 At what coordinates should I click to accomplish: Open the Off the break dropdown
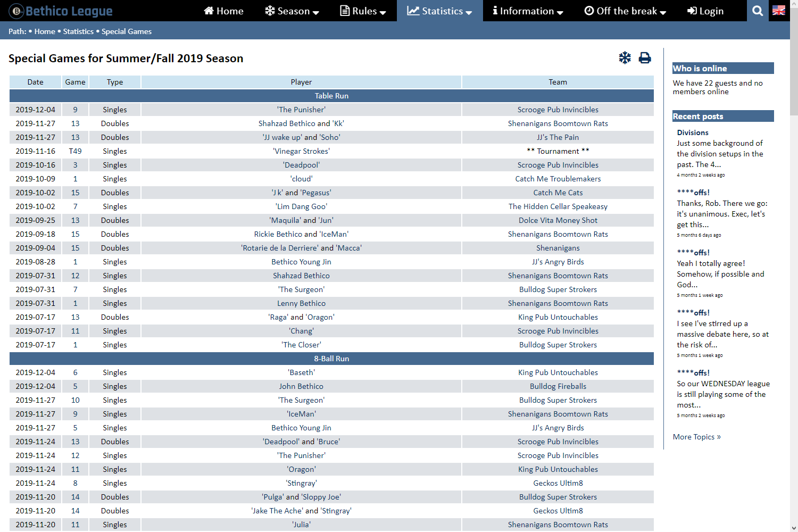[625, 11]
